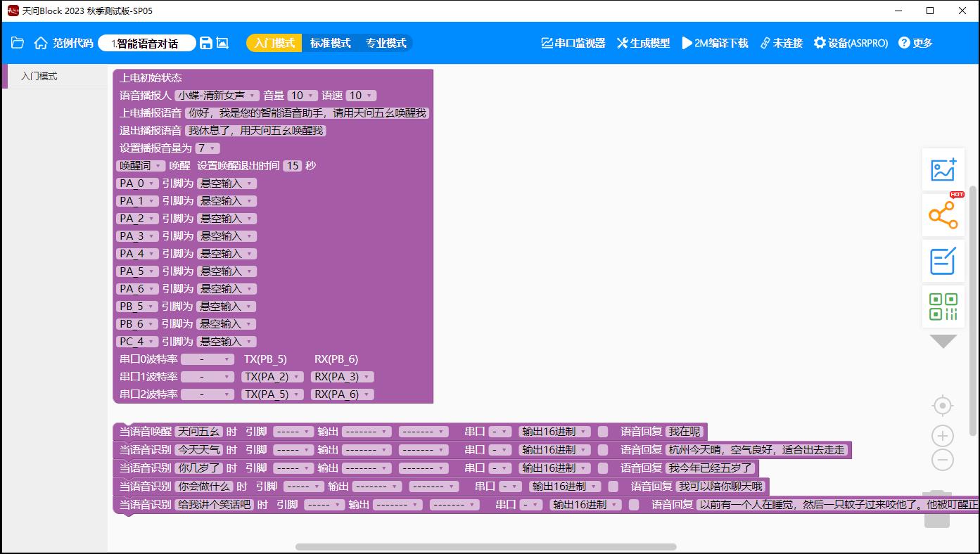Open the serial monitor (串口监视器)
This screenshot has width=980, height=554.
point(573,43)
